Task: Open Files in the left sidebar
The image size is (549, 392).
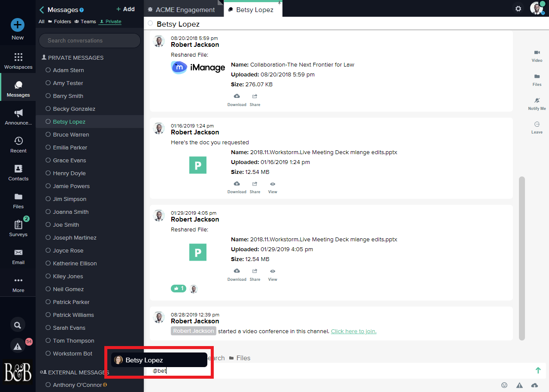Action: point(18,201)
